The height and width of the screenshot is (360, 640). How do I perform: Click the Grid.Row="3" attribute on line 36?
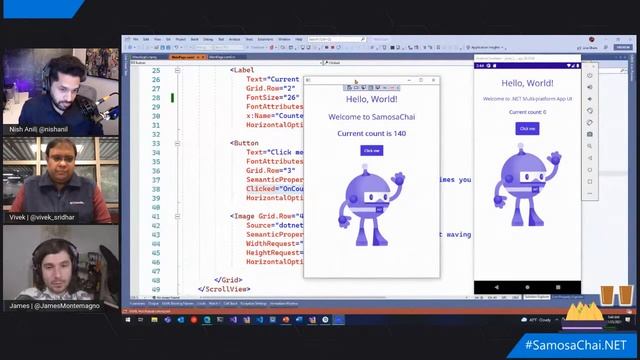[271, 171]
